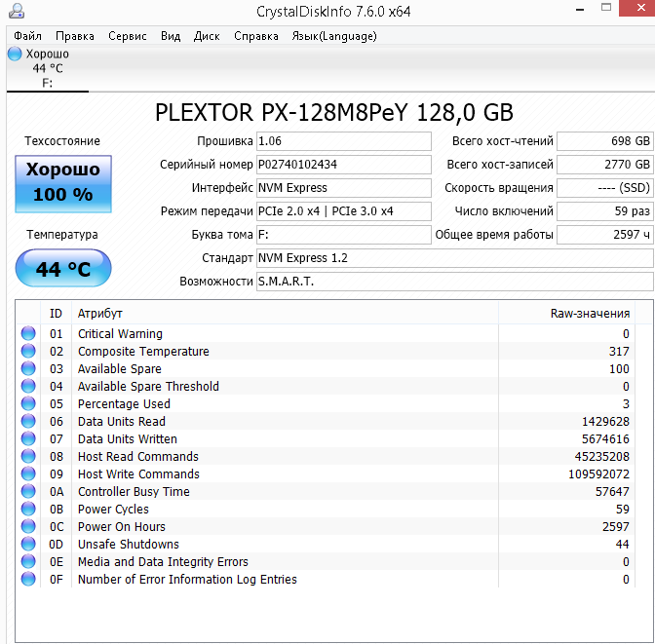Click status orb for Power On Hours row
Image resolution: width=655 pixels, height=644 pixels.
pyautogui.click(x=28, y=526)
